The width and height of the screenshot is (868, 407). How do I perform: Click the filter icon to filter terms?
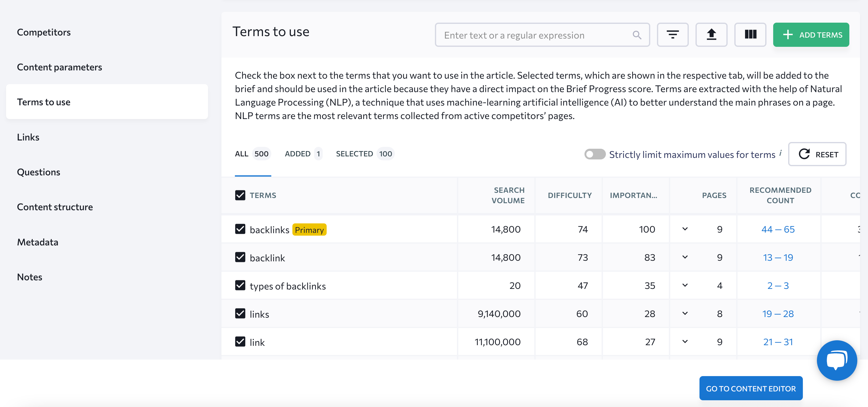point(673,34)
